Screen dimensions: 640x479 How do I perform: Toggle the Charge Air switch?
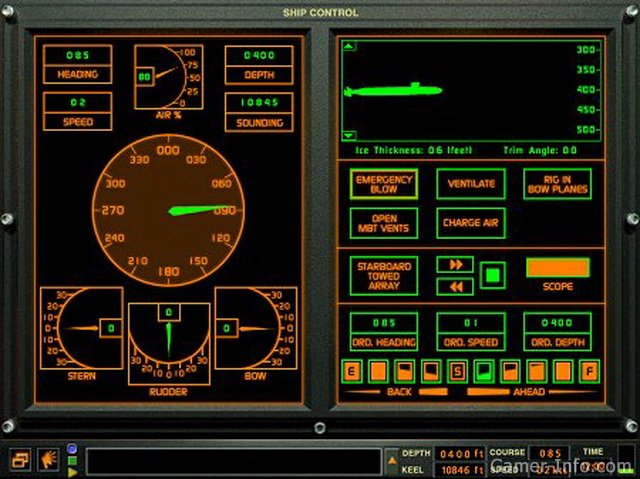[471, 222]
